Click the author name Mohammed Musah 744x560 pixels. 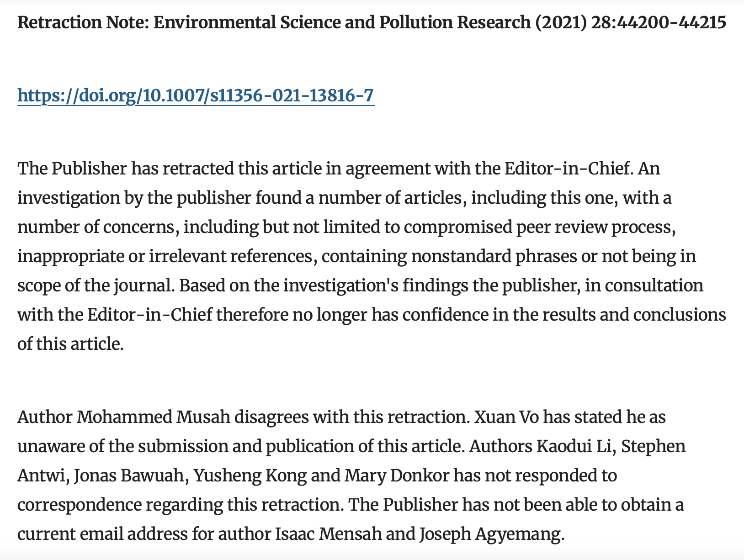pos(154,417)
